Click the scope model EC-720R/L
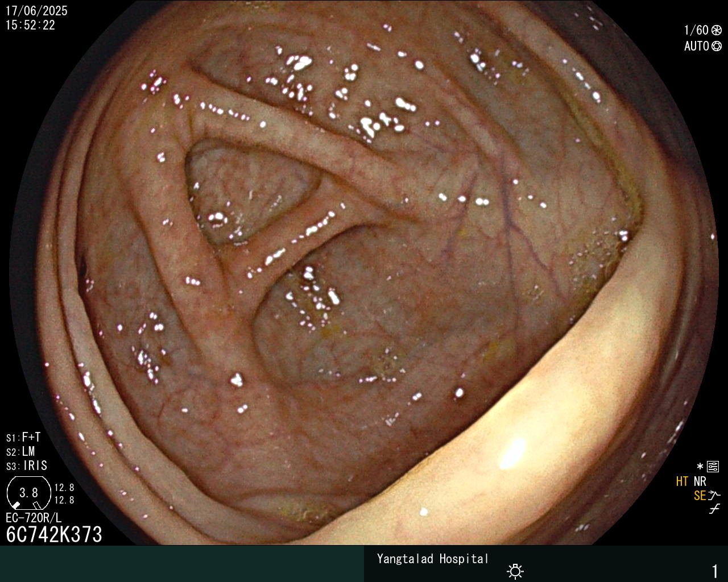 34,518
